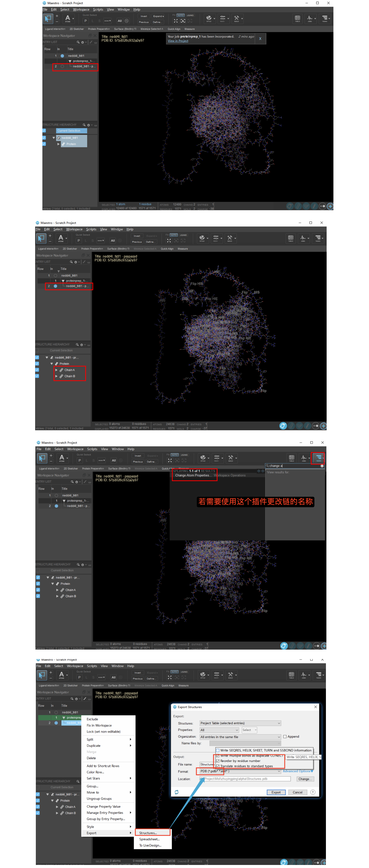Select Structures... in the Export submenu

tap(148, 833)
